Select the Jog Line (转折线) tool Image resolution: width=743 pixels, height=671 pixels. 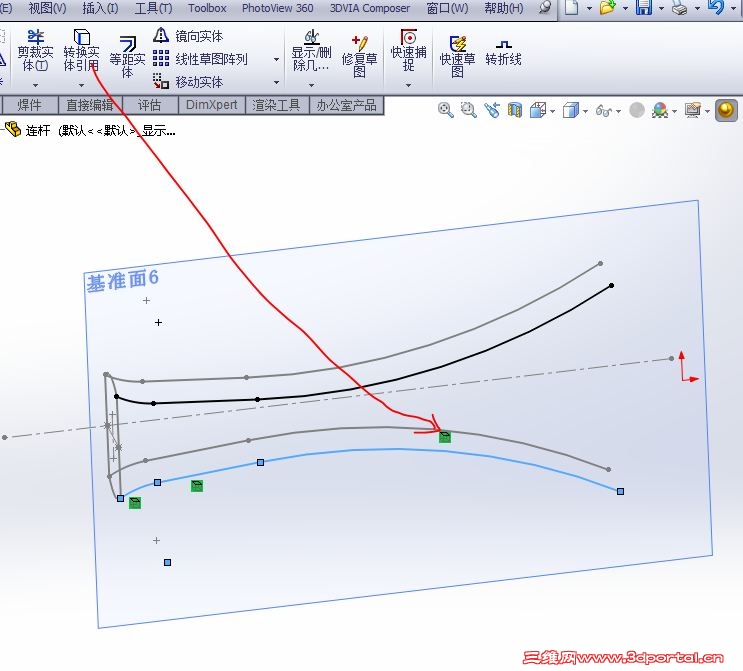click(x=503, y=53)
